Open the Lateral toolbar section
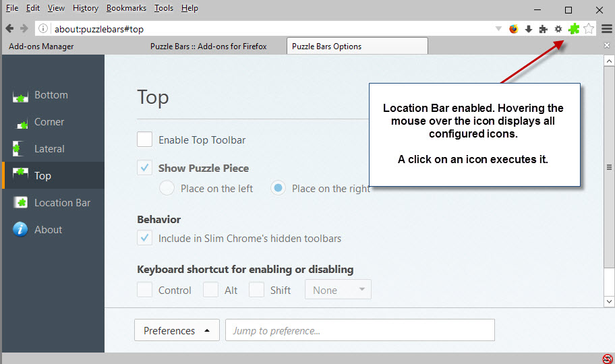Viewport: 615px width, 364px height. click(53, 149)
